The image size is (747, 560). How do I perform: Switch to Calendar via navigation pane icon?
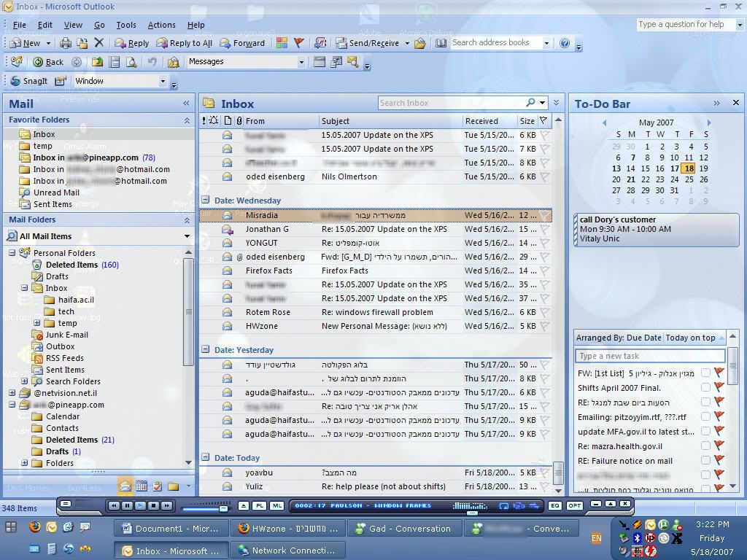pos(142,486)
